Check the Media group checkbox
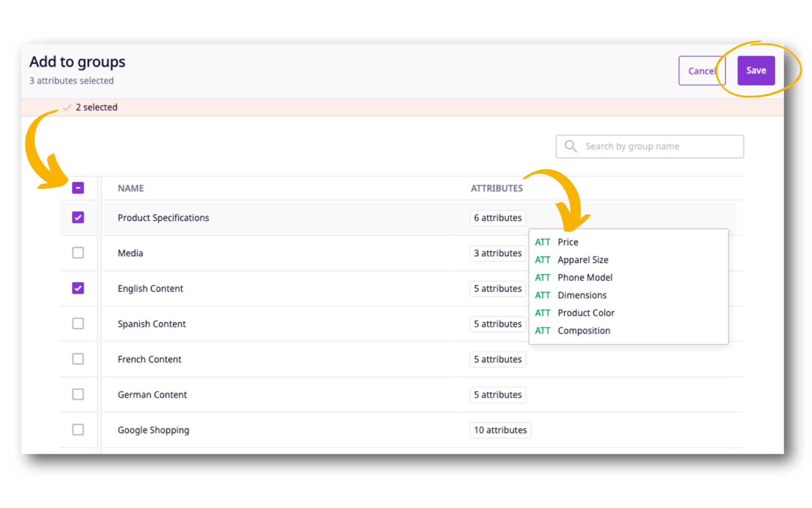The height and width of the screenshot is (508, 812). click(78, 253)
